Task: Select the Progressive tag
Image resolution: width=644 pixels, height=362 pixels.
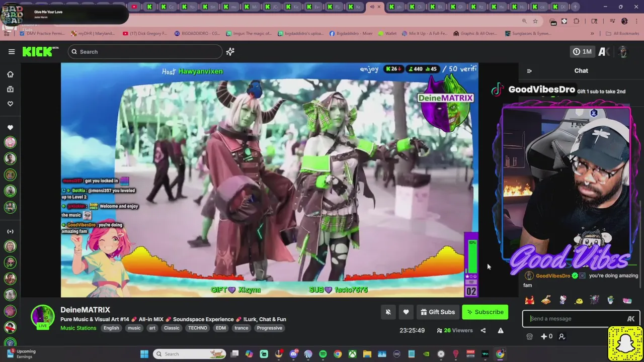Action: click(270, 328)
